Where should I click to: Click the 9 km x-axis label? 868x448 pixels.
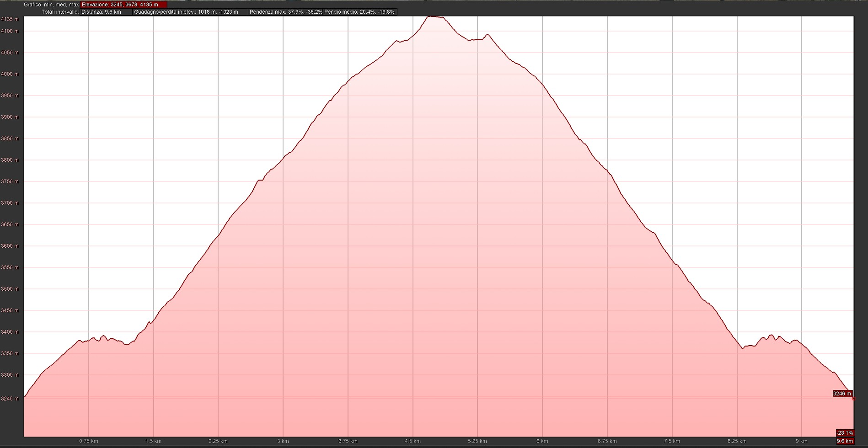pyautogui.click(x=801, y=441)
